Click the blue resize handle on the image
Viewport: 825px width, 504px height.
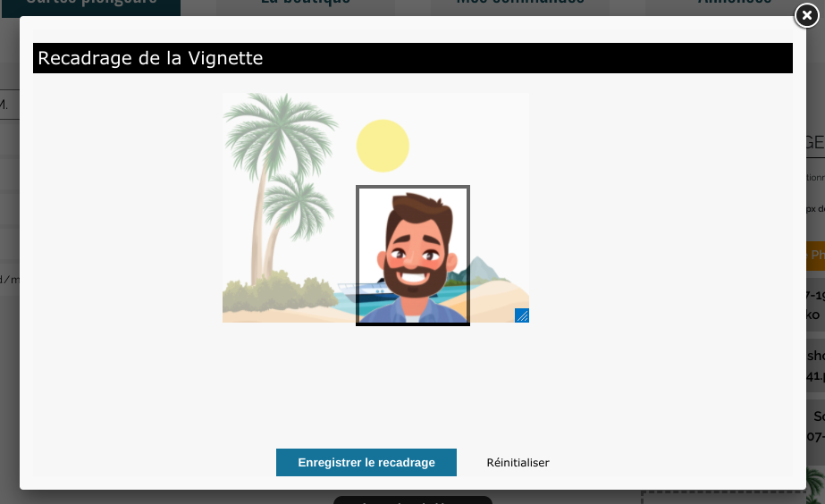tap(521, 315)
